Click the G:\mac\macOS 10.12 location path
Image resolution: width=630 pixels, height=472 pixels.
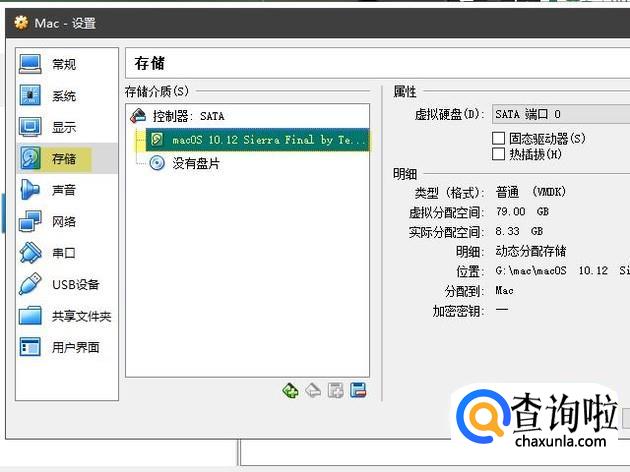click(562, 270)
